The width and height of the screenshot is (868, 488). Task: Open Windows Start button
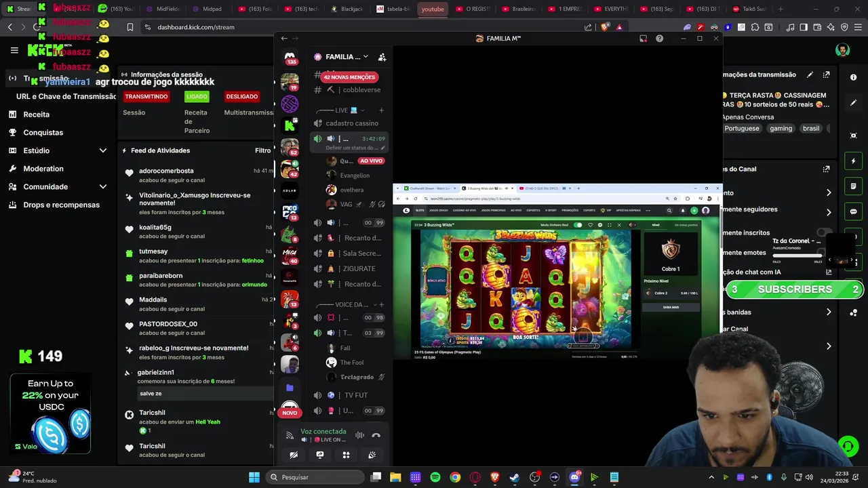click(x=254, y=477)
